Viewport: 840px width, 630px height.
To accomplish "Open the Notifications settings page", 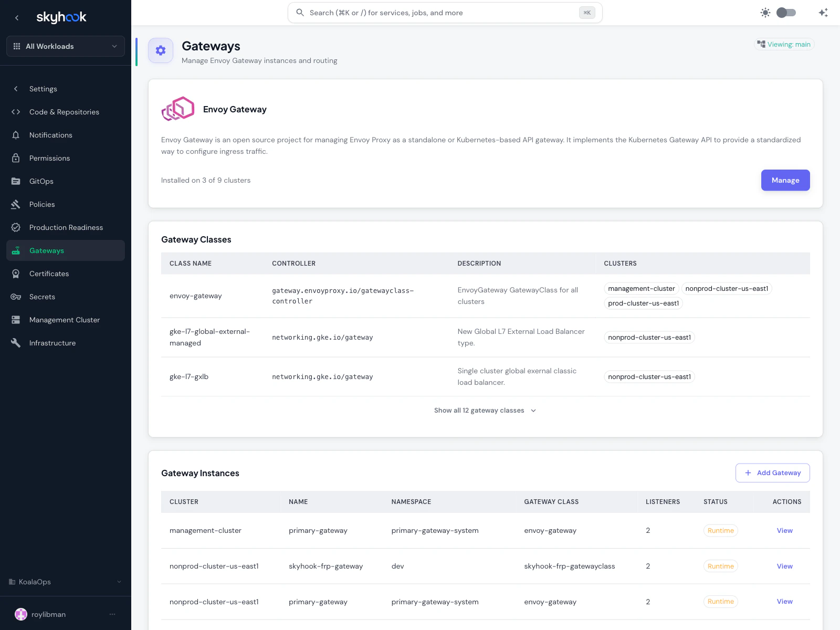I will 66,135.
